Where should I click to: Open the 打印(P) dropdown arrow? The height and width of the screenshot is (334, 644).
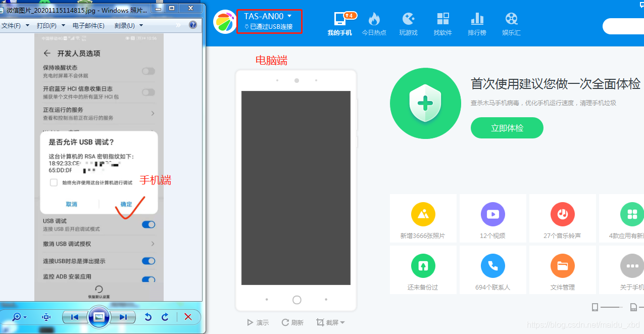coord(63,25)
